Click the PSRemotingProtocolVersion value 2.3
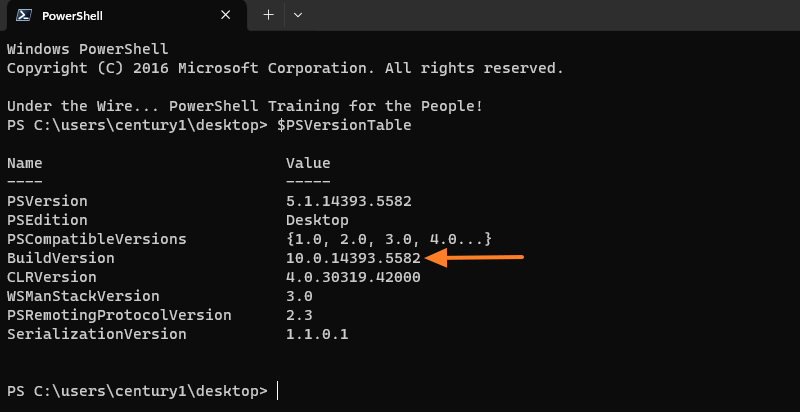Image resolution: width=800 pixels, height=412 pixels. 299,315
